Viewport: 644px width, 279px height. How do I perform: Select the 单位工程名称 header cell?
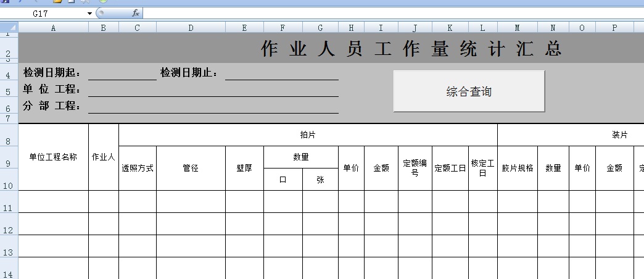[x=54, y=157]
